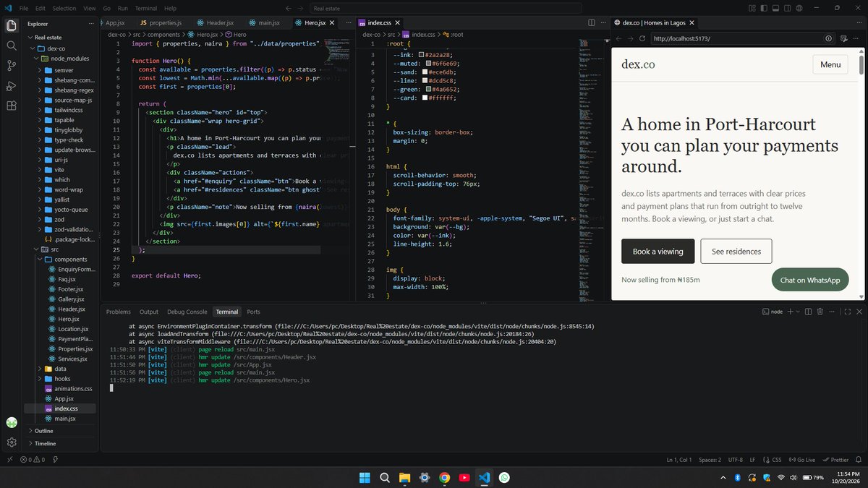The width and height of the screenshot is (868, 488).
Task: Open WhatsApp from the Windows taskbar
Action: [x=504, y=477]
